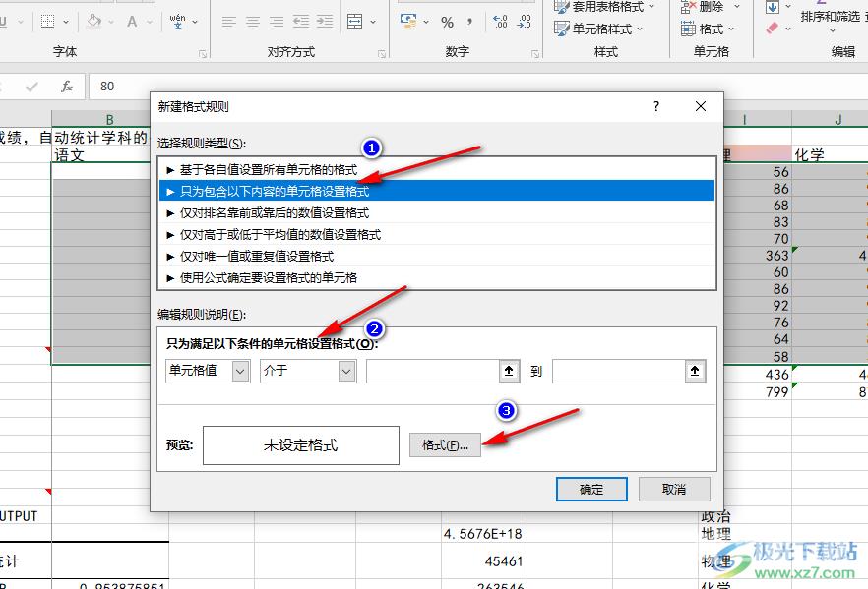Open accounting format dropdown arrow
The width and height of the screenshot is (868, 589).
tap(426, 22)
